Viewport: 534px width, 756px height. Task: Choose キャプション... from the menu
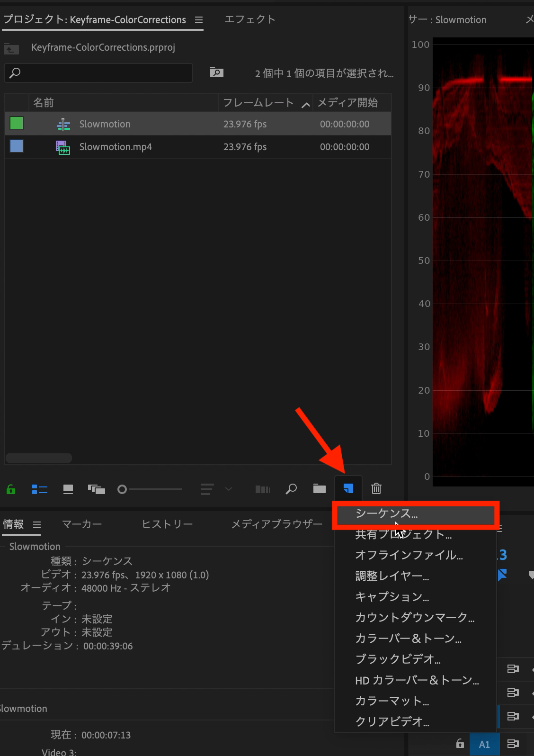(x=415, y=597)
